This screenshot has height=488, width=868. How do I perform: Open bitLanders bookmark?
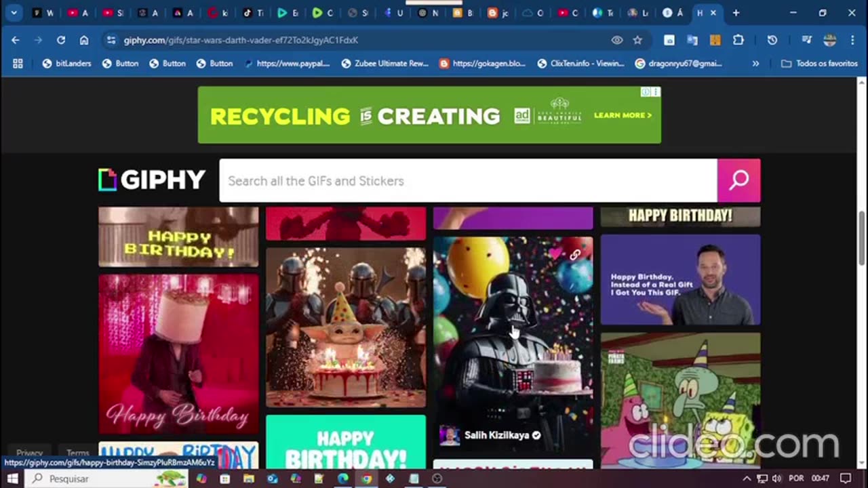(66, 63)
